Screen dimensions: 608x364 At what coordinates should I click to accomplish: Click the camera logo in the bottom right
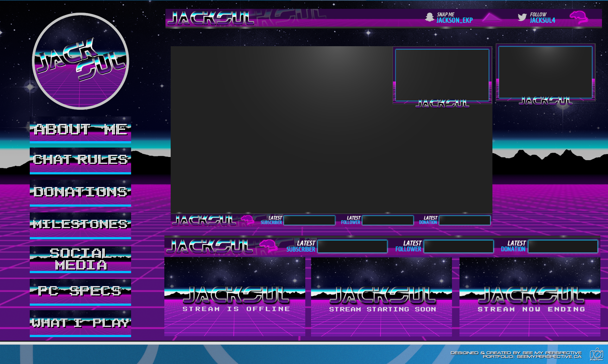tap(596, 354)
